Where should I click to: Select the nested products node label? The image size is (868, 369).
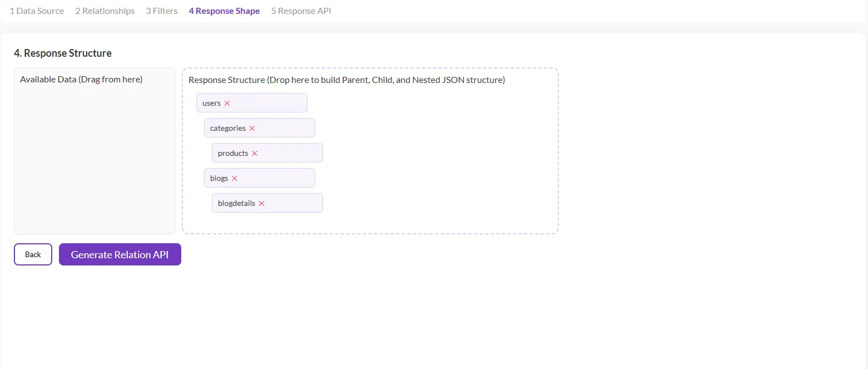(x=232, y=154)
